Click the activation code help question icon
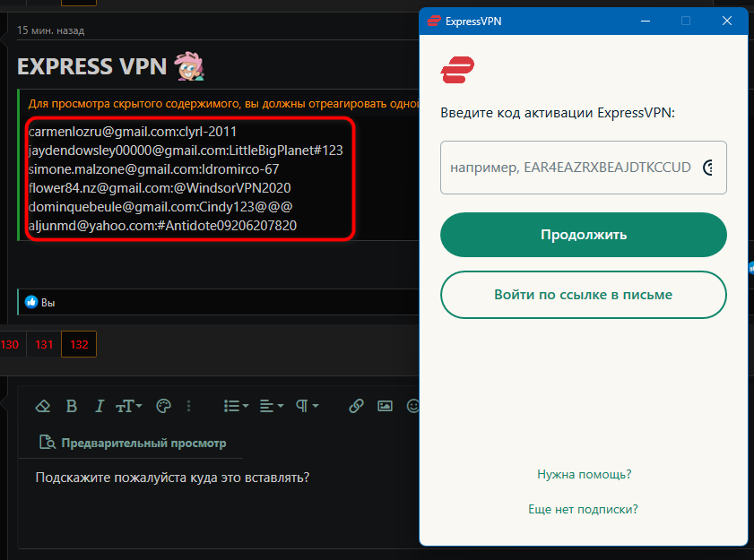 pyautogui.click(x=708, y=168)
